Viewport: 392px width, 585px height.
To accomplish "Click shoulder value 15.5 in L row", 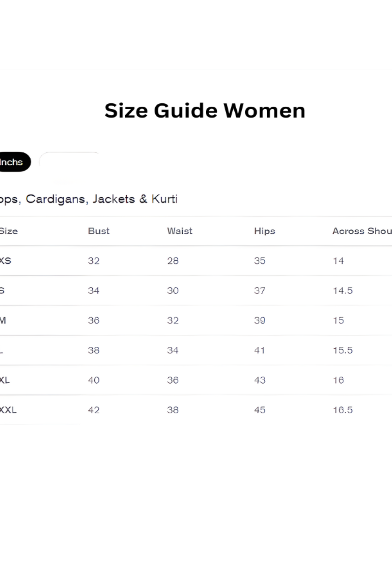I will coord(342,350).
